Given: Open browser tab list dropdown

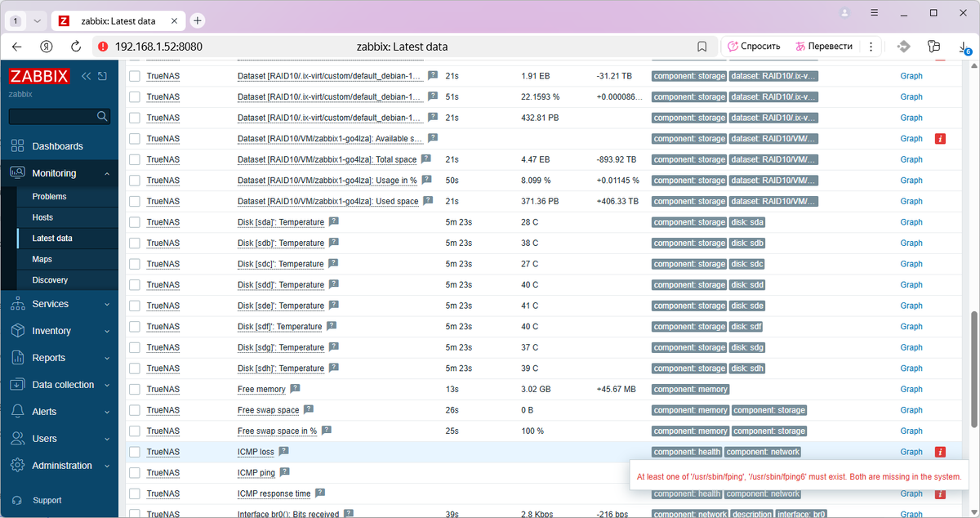Looking at the screenshot, I should 37,20.
